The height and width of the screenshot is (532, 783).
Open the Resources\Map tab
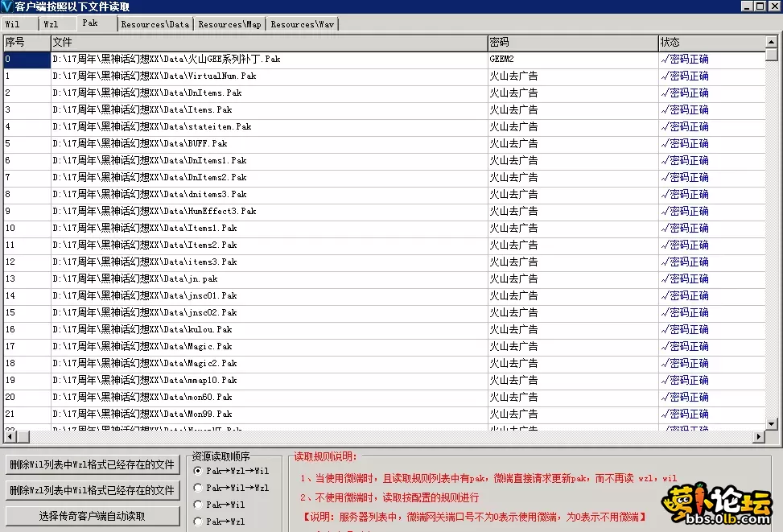coord(229,24)
